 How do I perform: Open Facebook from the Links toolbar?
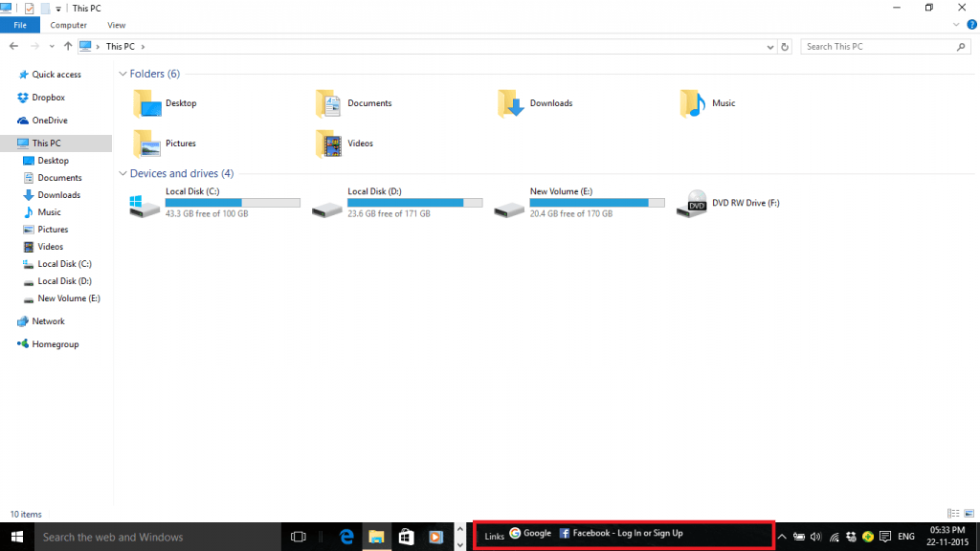click(622, 535)
